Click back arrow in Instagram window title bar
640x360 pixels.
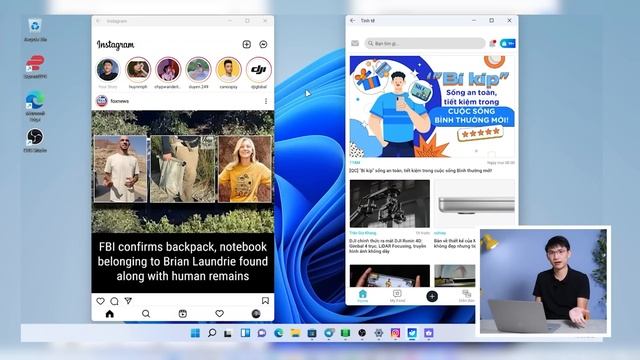click(98, 21)
